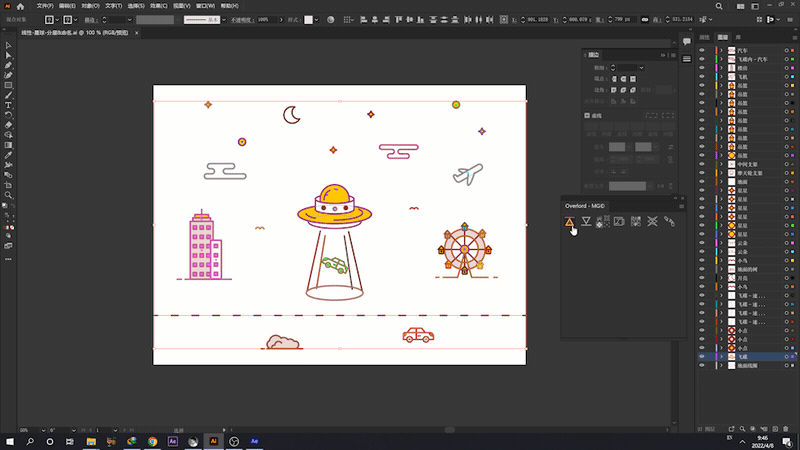800x450 pixels.
Task: Select the Eyedropper tool
Action: pyautogui.click(x=8, y=155)
